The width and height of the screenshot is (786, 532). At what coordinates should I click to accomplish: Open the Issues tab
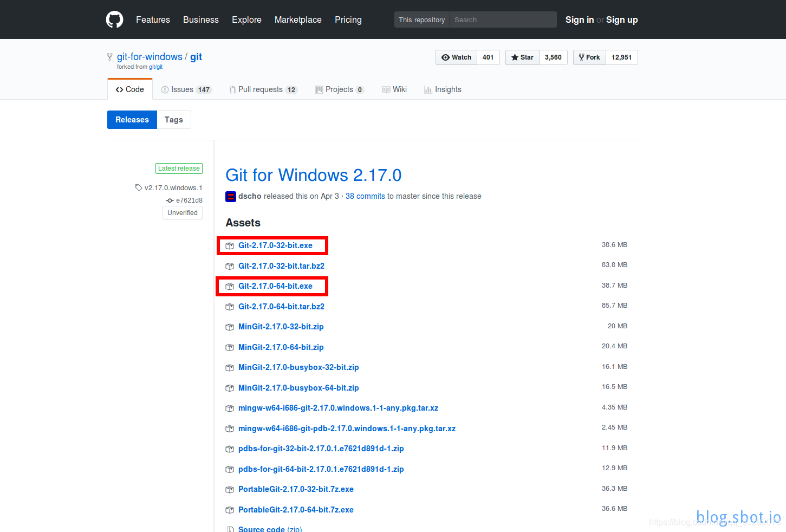[x=186, y=89]
